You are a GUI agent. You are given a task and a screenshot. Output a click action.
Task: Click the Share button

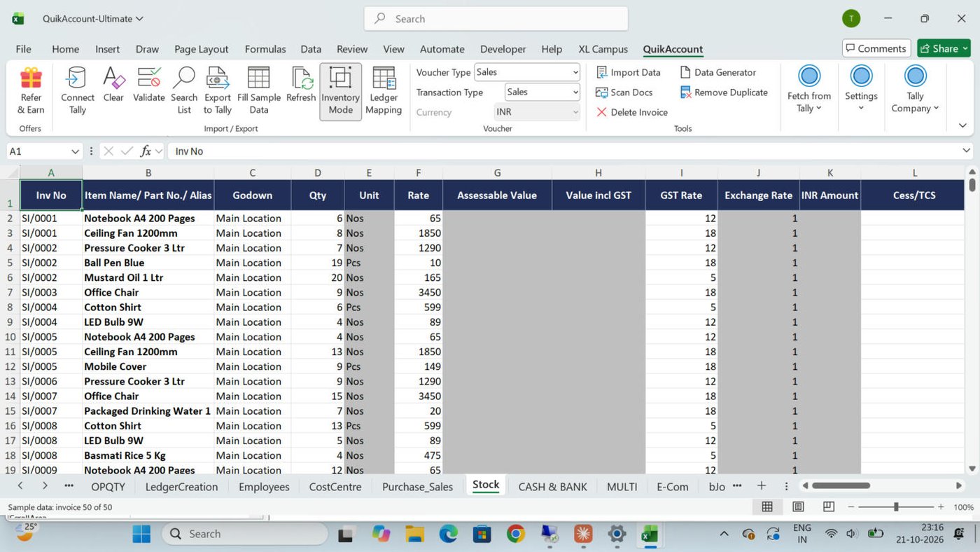(944, 48)
